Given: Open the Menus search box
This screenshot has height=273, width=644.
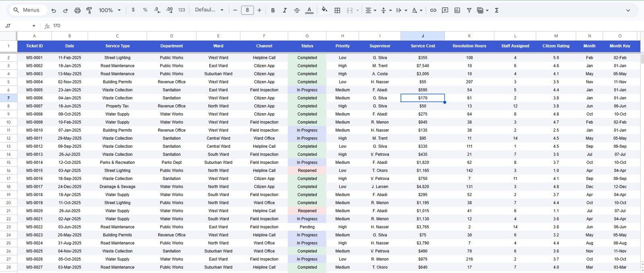Looking at the screenshot, I should point(27,10).
